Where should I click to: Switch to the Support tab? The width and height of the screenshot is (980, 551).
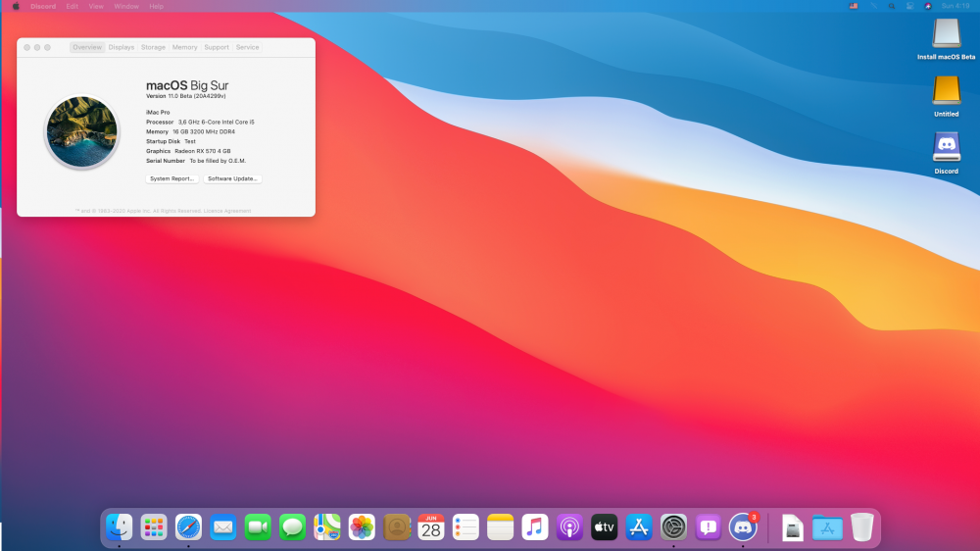click(x=217, y=47)
